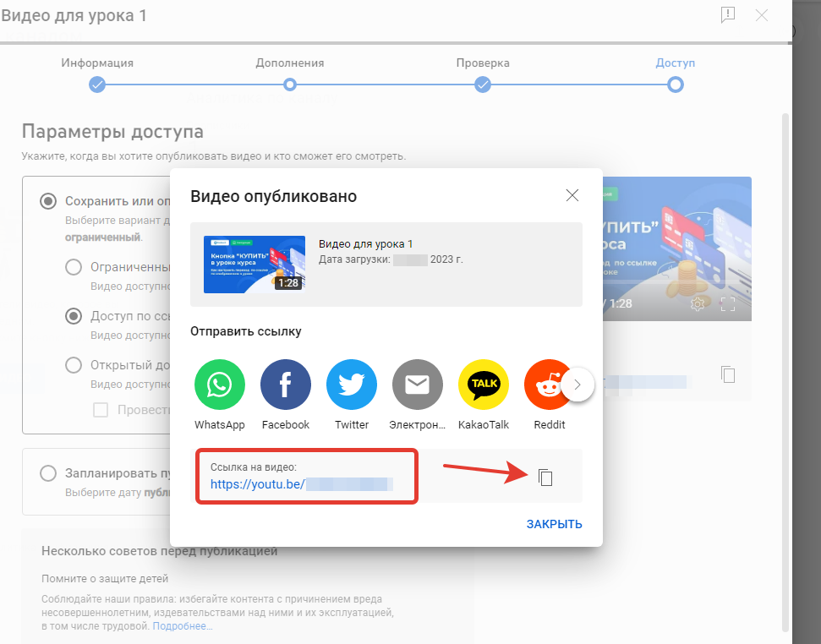Click 'Помните о защите детей' text
This screenshot has height=644, width=821.
pyautogui.click(x=105, y=579)
